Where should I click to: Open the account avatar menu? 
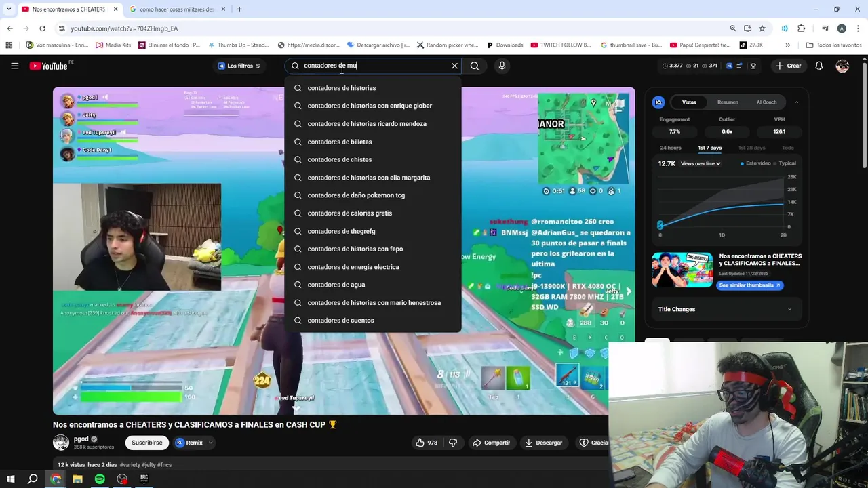click(x=842, y=66)
